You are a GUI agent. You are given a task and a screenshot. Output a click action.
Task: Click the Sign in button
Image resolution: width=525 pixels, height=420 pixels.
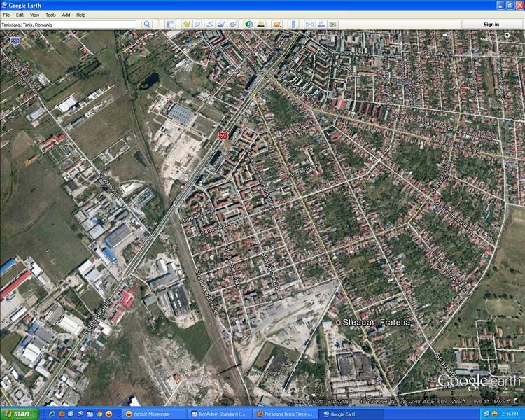pos(491,24)
